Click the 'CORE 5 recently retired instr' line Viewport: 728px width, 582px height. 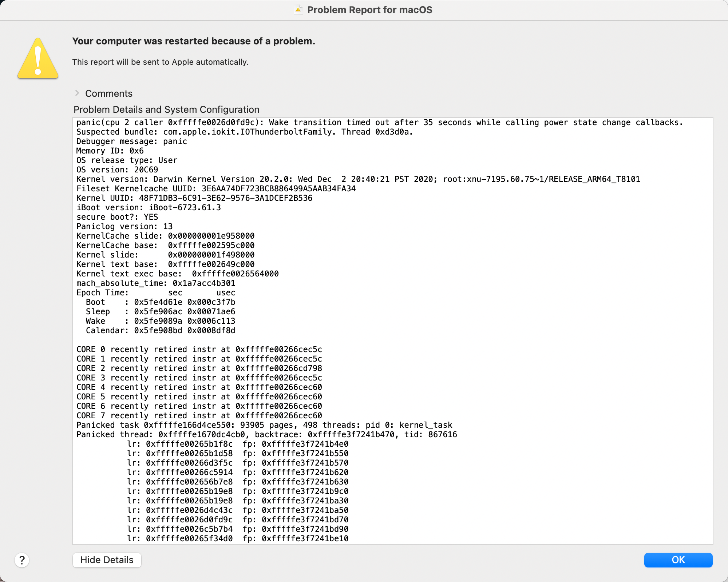[x=199, y=397]
